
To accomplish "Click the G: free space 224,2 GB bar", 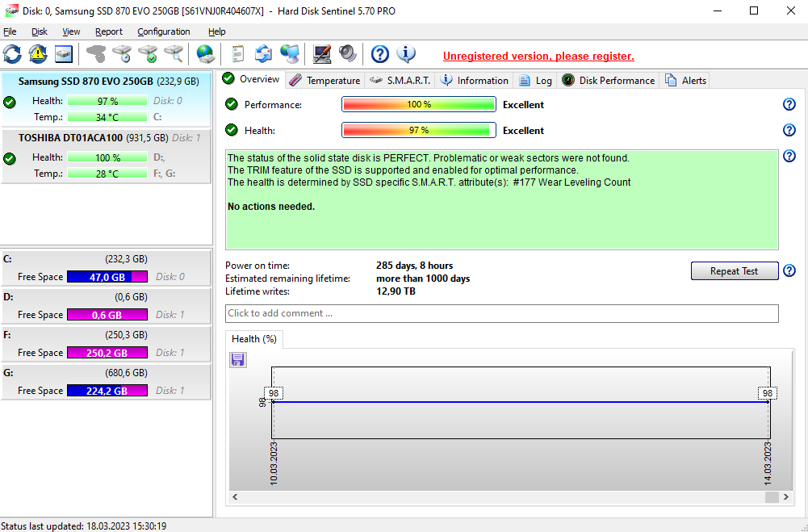I will [x=107, y=391].
